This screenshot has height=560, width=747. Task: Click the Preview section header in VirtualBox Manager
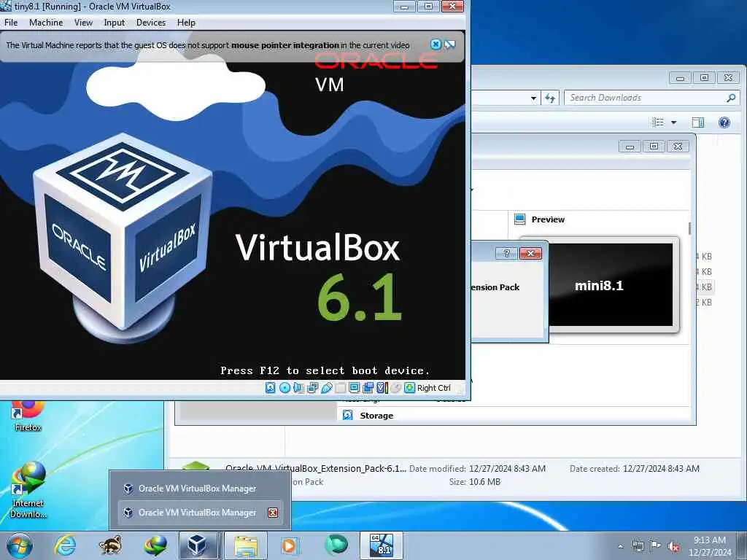tap(548, 219)
